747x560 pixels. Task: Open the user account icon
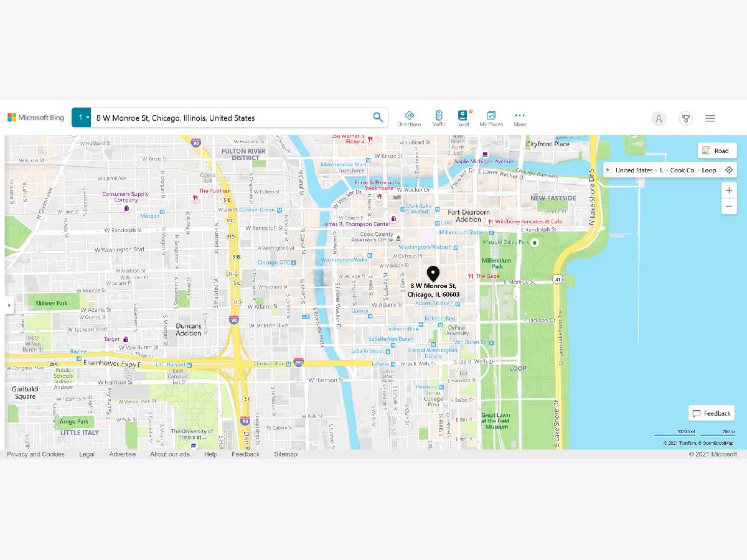point(659,118)
